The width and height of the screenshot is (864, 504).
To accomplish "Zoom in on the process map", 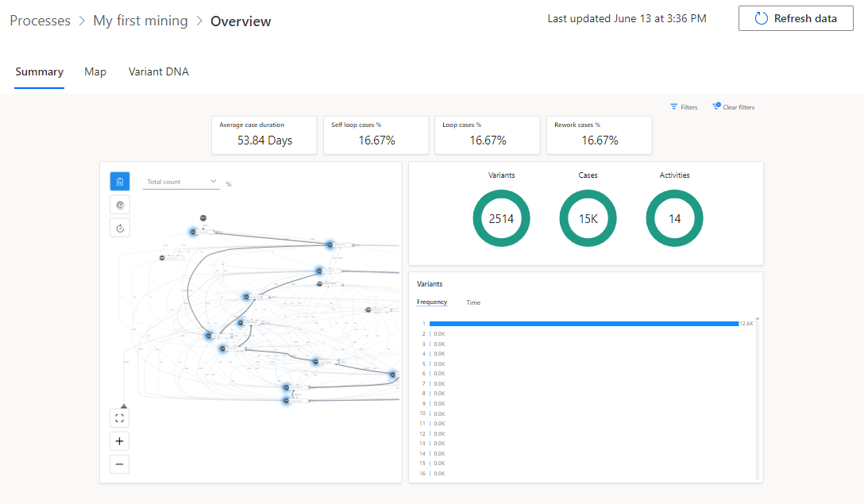I will tap(120, 441).
